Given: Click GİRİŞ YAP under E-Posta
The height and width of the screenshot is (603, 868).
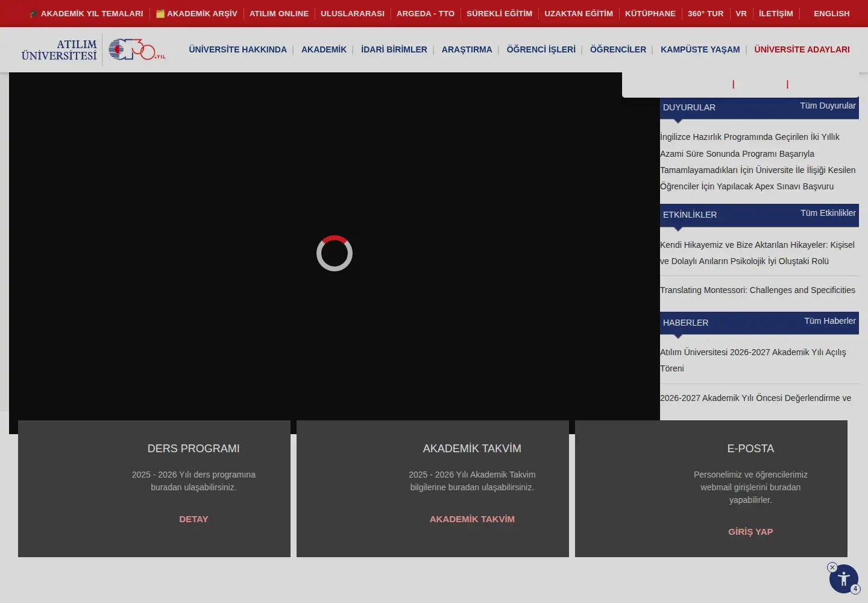Looking at the screenshot, I should click(750, 532).
